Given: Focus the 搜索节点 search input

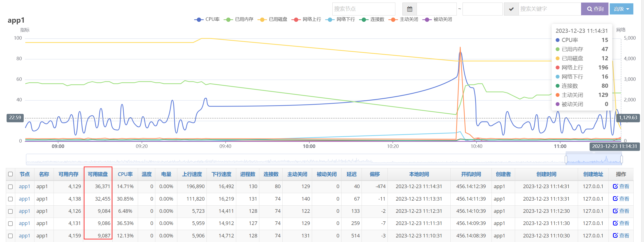Looking at the screenshot, I should pyautogui.click(x=363, y=9).
